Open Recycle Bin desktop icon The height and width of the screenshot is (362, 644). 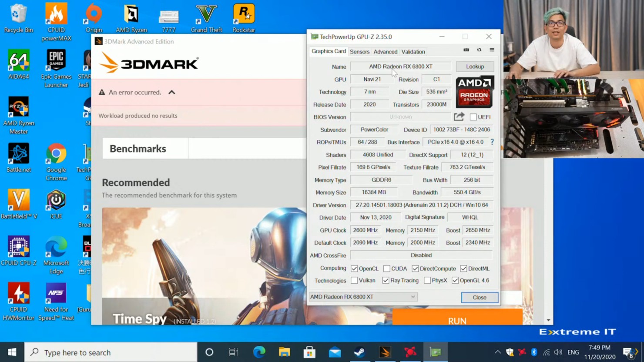point(18,18)
